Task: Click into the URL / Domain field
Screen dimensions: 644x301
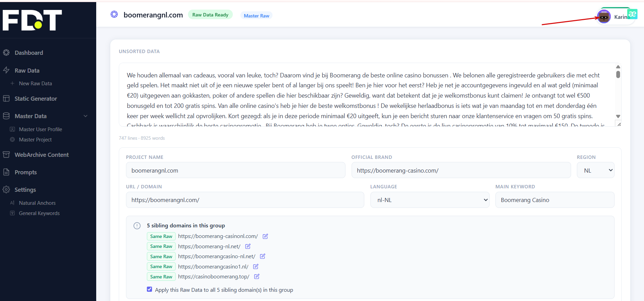Action: click(x=245, y=200)
